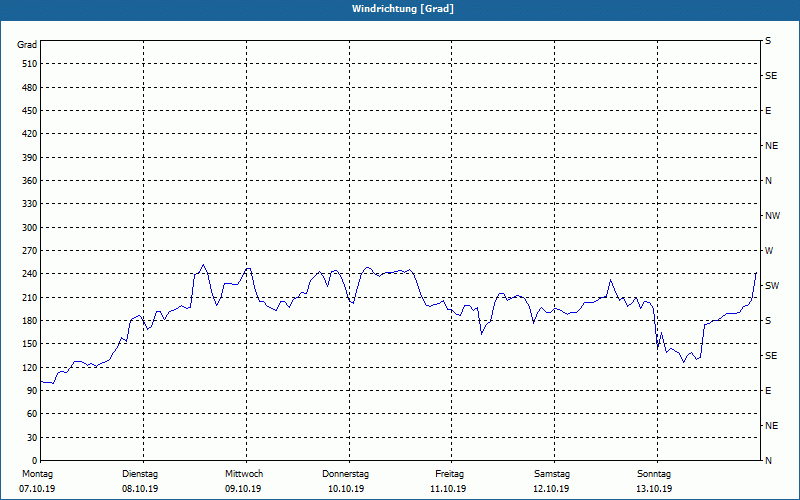Select the 'Dienstag' day label
Screen dimensions: 800x500
140,474
